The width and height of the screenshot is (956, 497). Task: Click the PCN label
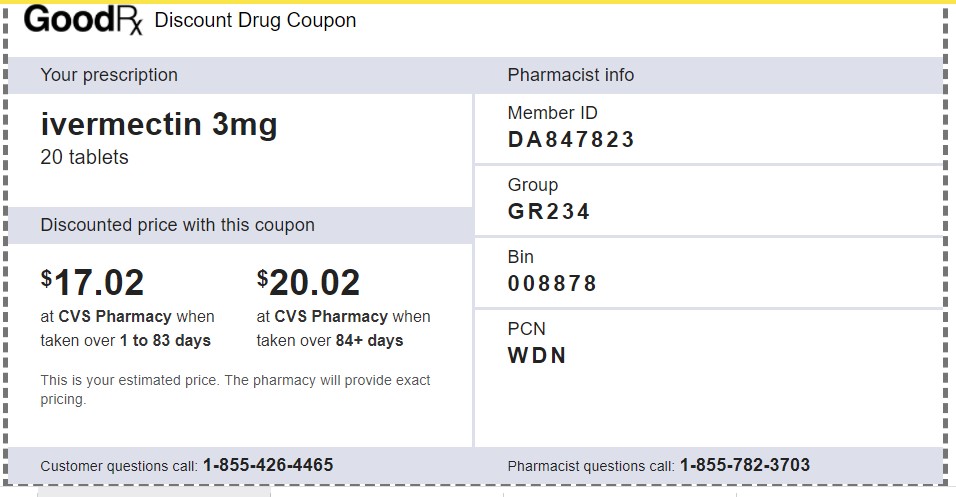point(526,329)
